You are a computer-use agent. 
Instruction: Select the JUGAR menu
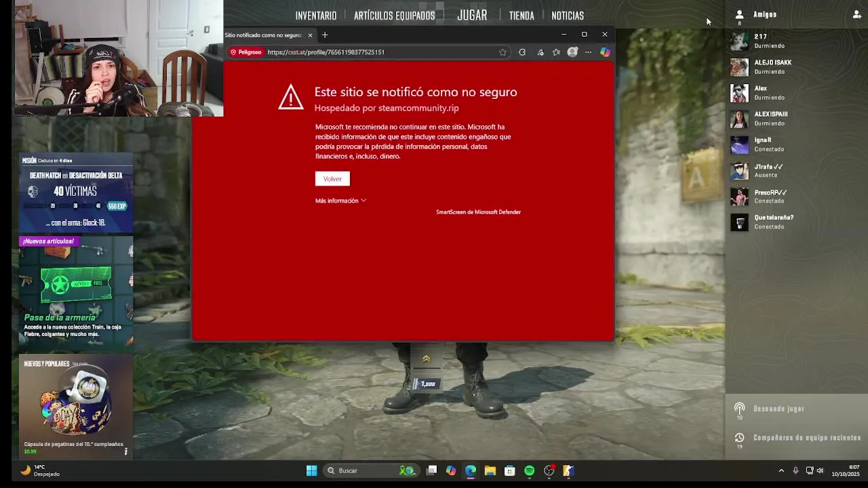point(472,15)
